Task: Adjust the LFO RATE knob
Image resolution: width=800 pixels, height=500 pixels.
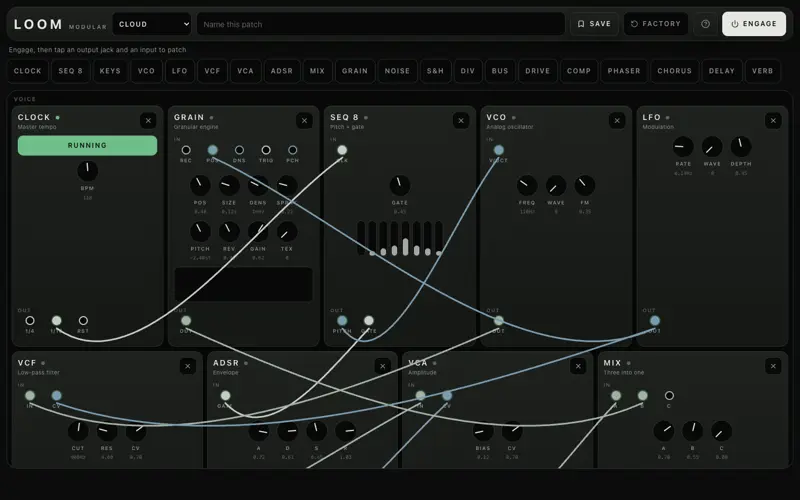Action: tap(683, 146)
